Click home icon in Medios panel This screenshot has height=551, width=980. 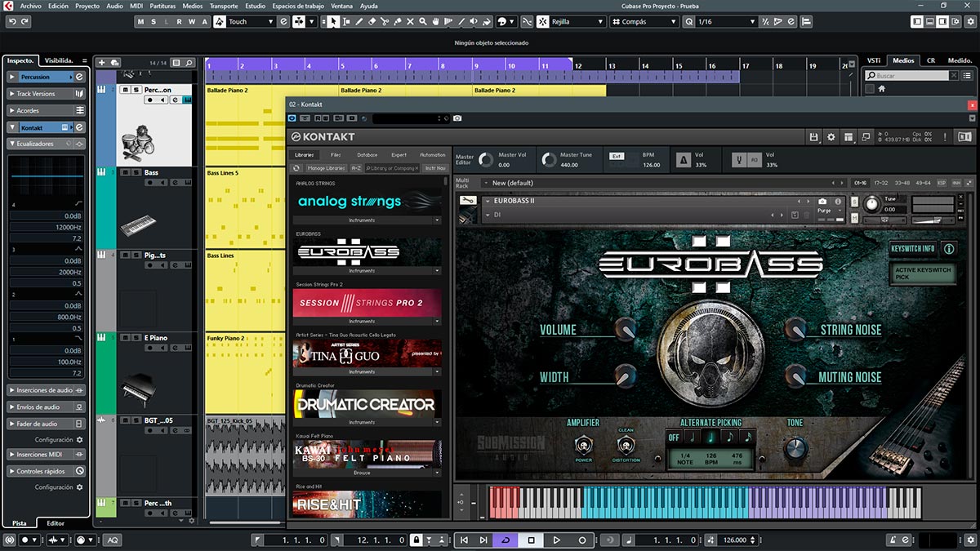point(882,88)
